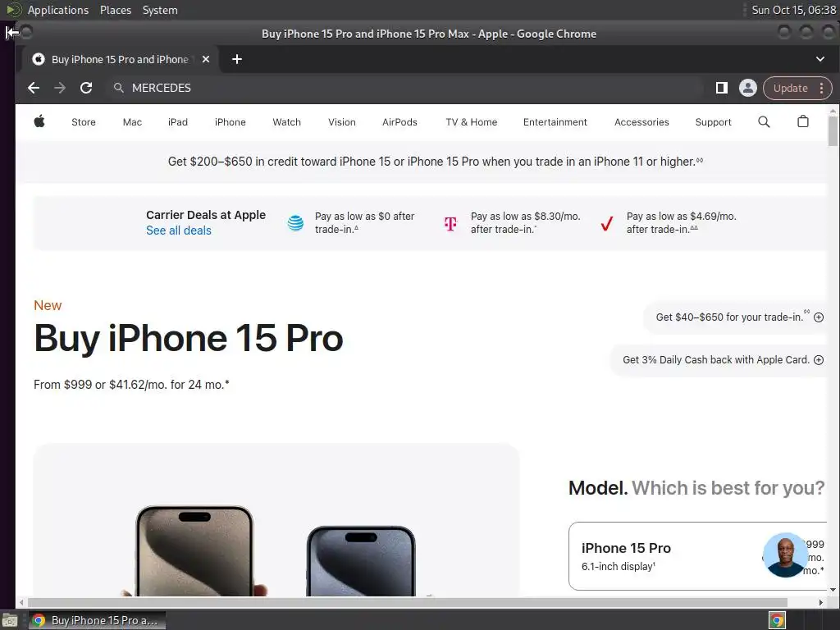Click the Chrome icon in bottom-right tray

[777, 620]
